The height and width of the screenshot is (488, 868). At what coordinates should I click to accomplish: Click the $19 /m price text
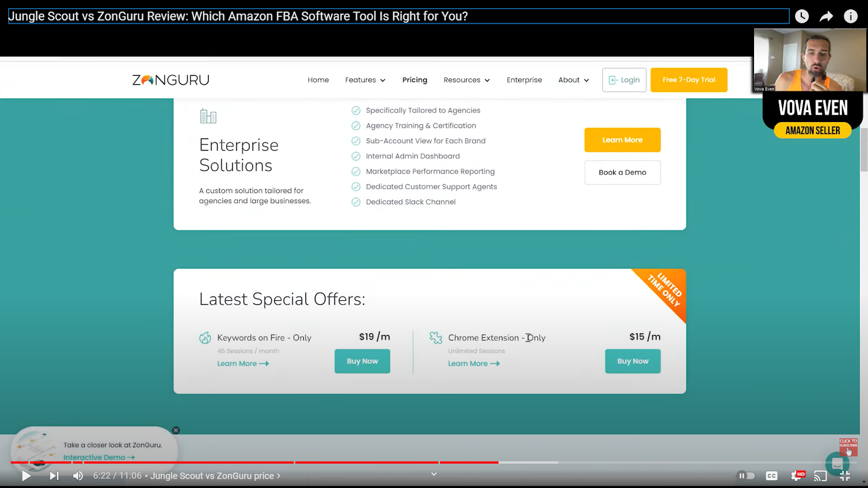click(374, 337)
